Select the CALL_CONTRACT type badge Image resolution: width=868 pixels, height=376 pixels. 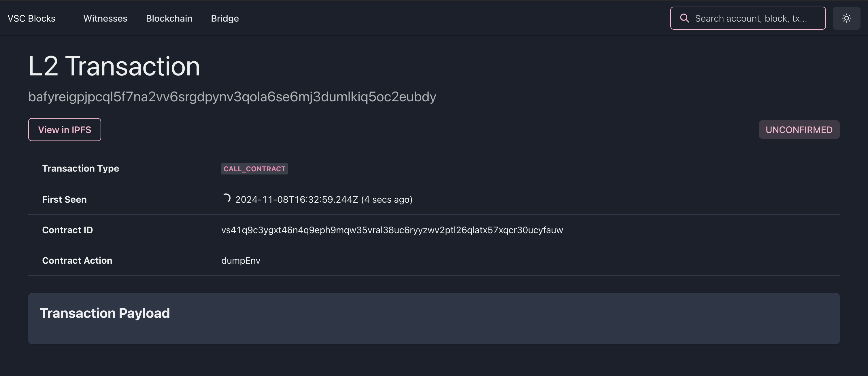(x=254, y=169)
